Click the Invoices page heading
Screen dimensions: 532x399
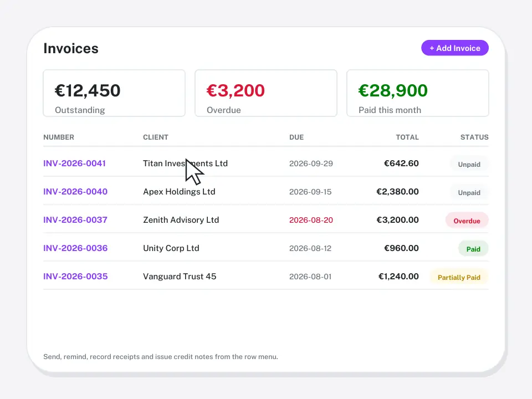[x=71, y=49]
